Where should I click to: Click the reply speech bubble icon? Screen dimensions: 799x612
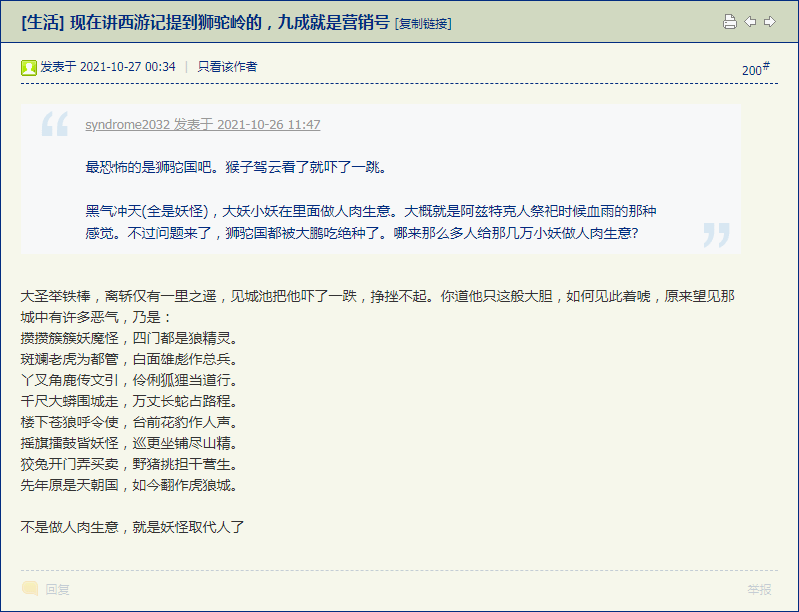coord(30,589)
